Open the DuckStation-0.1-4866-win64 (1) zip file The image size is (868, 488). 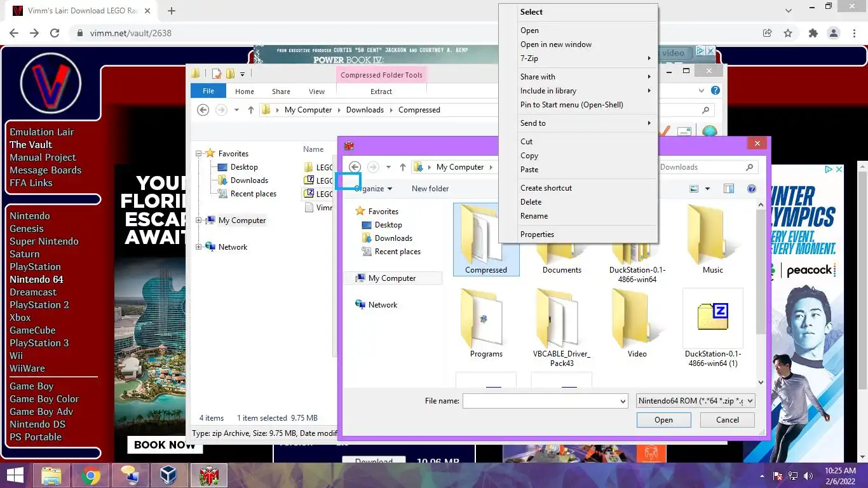pyautogui.click(x=712, y=329)
